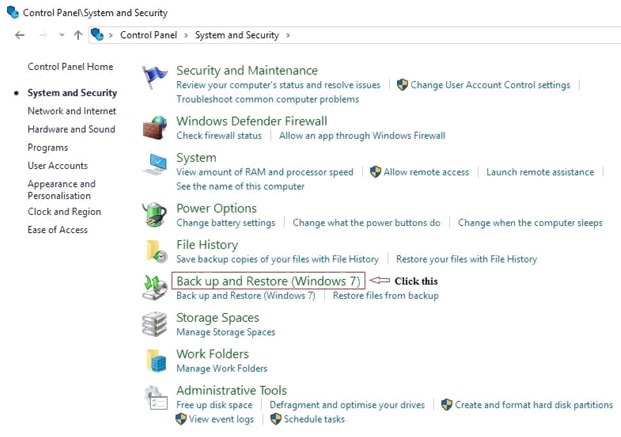This screenshot has height=437, width=621.
Task: Click Save backup copies of your files link
Action: [x=278, y=259]
